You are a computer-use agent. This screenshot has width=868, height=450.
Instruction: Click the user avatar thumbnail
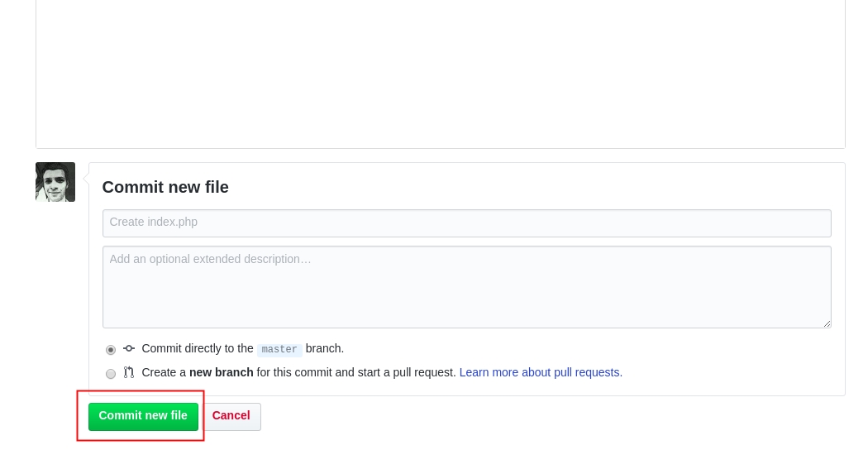55,182
